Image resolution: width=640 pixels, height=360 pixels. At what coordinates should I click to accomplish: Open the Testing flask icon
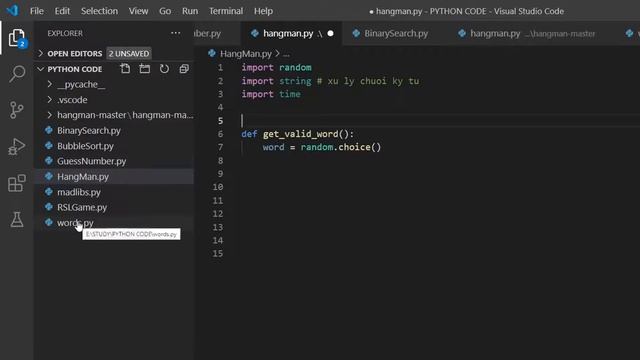click(17, 219)
